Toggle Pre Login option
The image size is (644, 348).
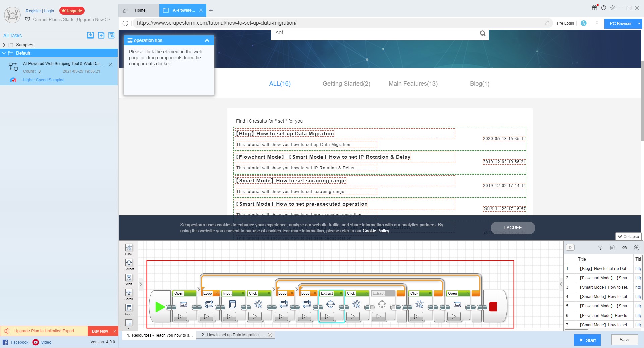point(565,23)
